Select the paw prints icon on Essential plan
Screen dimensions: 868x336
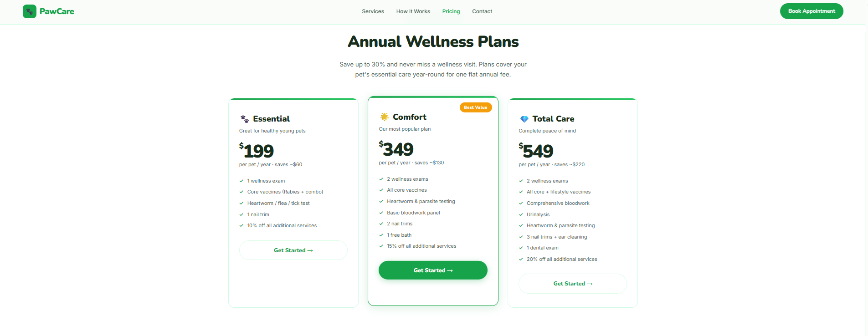pyautogui.click(x=244, y=118)
